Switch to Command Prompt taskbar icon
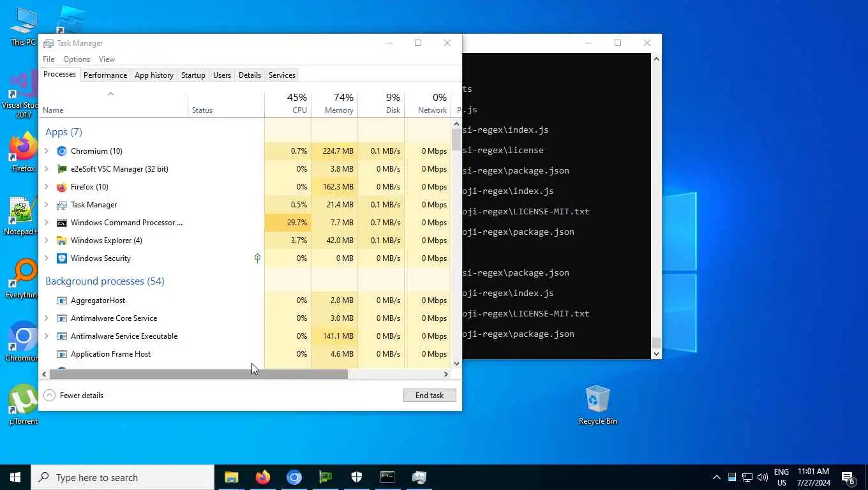The height and width of the screenshot is (490, 868). point(387,477)
